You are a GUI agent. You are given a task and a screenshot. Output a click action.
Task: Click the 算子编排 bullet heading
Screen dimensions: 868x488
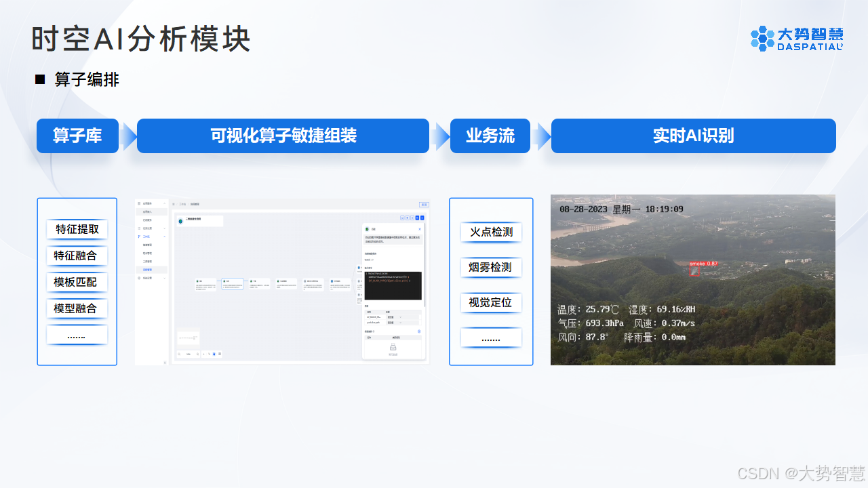pos(87,79)
